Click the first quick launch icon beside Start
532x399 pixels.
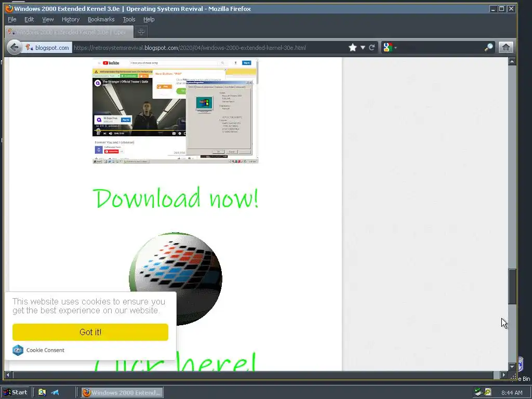click(42, 392)
